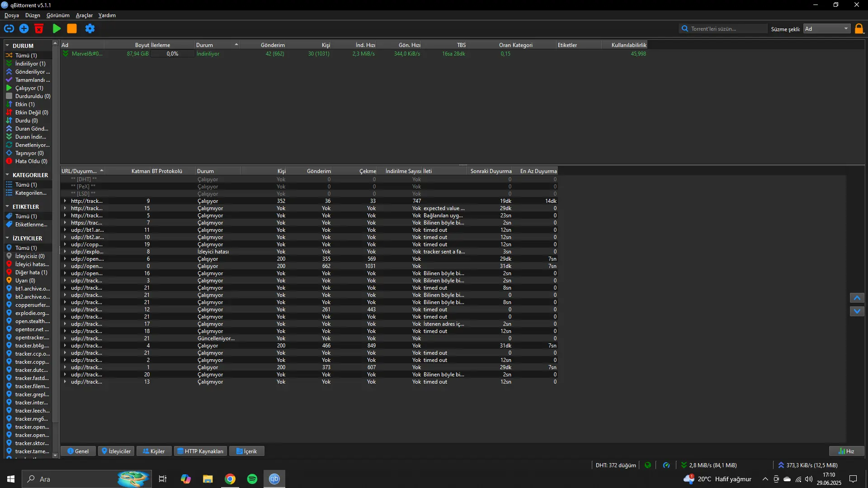Viewport: 868px width, 488px height.
Task: Collapse the DURUM filter section
Action: pos(7,46)
